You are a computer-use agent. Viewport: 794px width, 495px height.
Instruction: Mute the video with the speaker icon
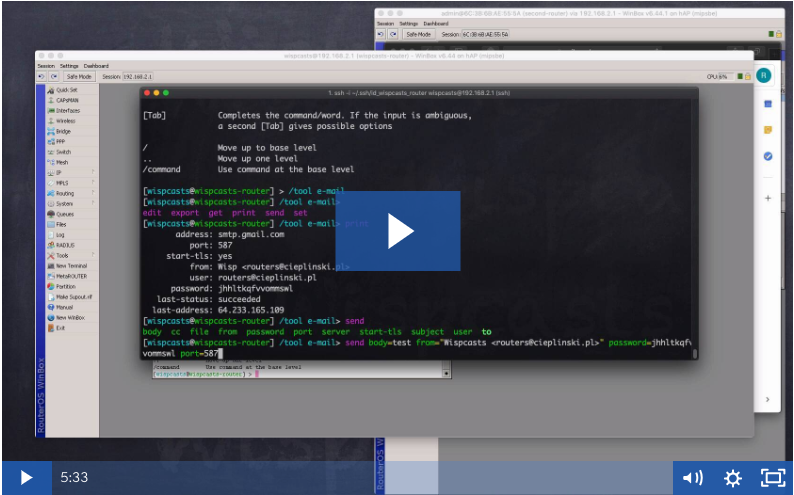click(x=692, y=477)
